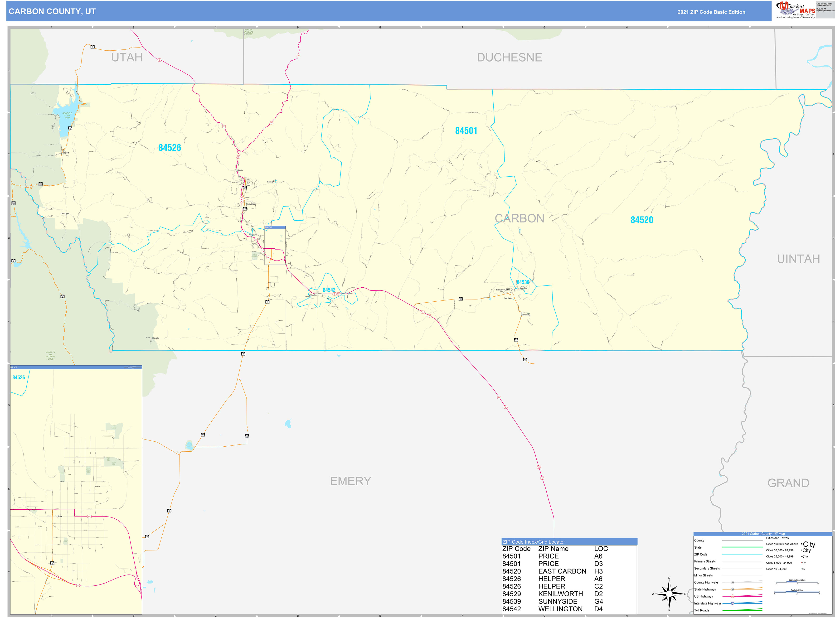Select the State Highways marker in legend
Image resolution: width=840 pixels, height=618 pixels.
732,589
